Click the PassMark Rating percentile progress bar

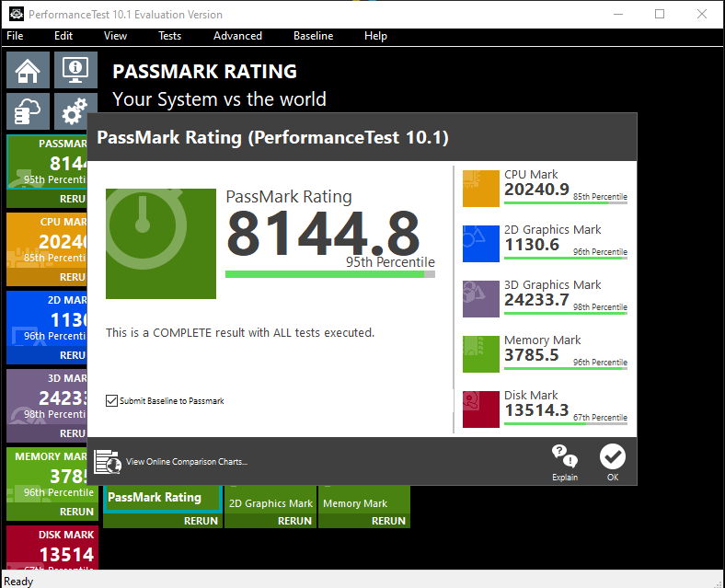[x=330, y=274]
